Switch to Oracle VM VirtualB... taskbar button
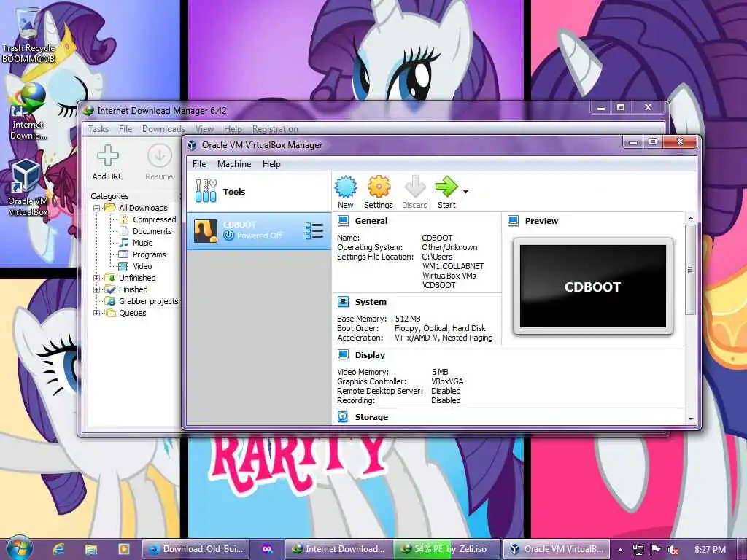The height and width of the screenshot is (560, 747). [557, 549]
